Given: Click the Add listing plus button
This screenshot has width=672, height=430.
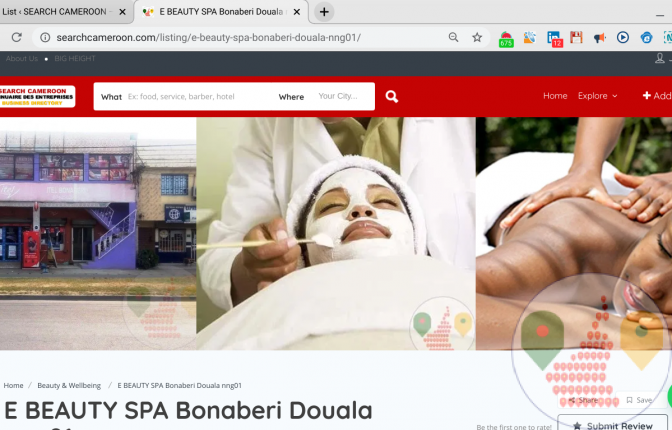Looking at the screenshot, I should pyautogui.click(x=657, y=96).
